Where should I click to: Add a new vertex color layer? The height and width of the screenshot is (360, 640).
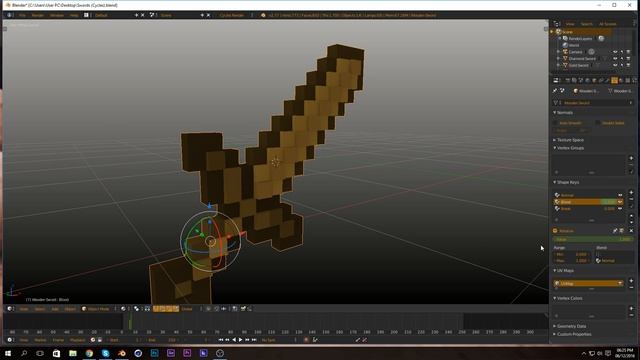(x=631, y=308)
